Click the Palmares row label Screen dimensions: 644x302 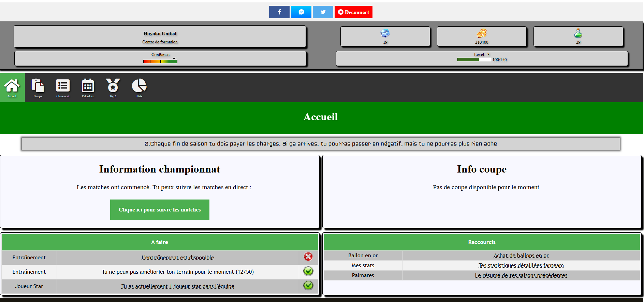click(x=363, y=275)
